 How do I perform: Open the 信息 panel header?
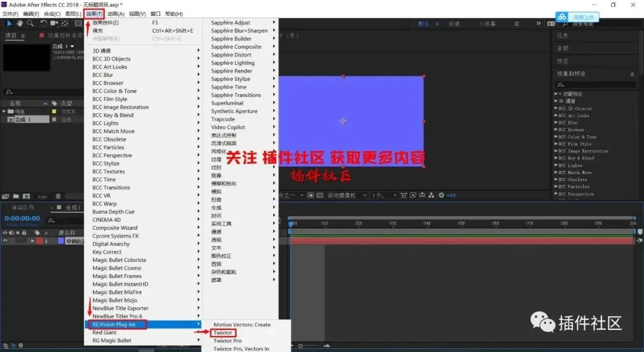tap(563, 36)
